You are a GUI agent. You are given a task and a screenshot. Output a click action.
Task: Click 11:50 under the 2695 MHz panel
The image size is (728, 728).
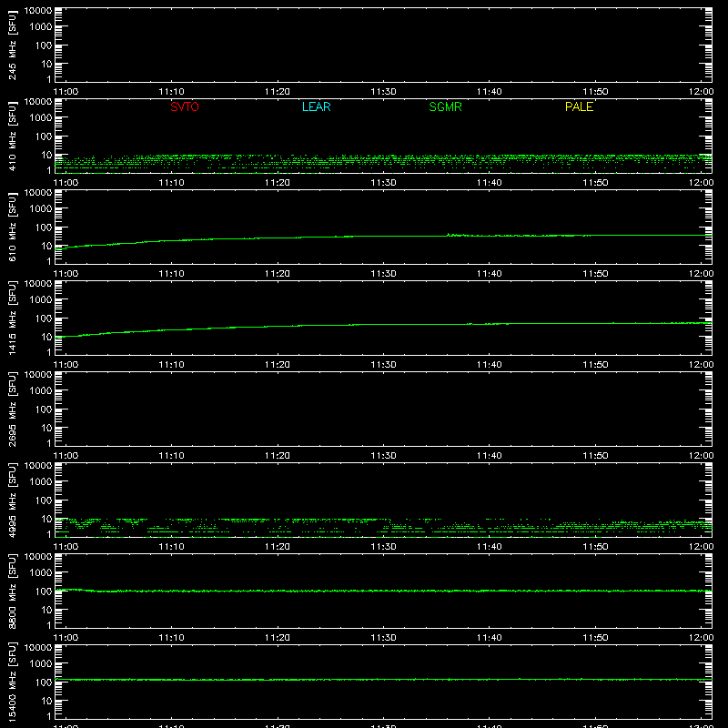[x=595, y=456]
